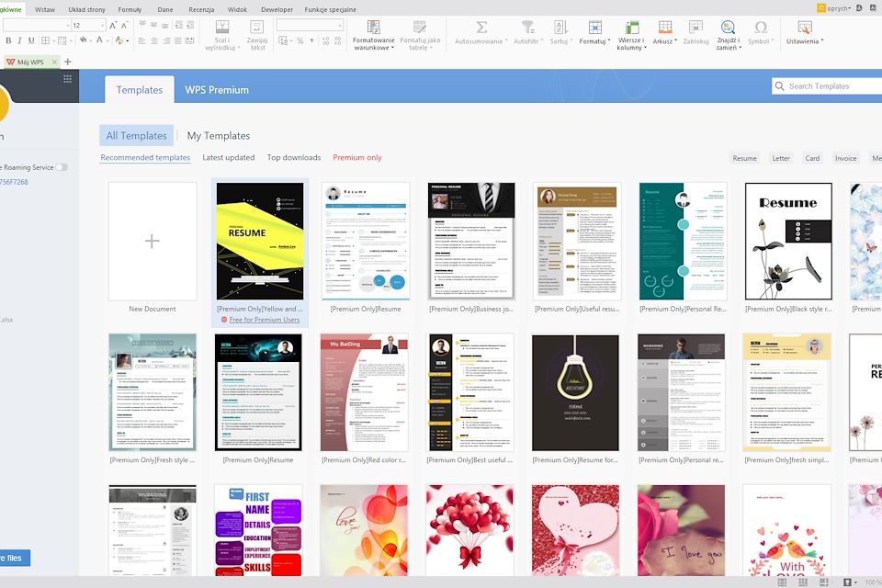Select the Recommended templates filter

[145, 157]
